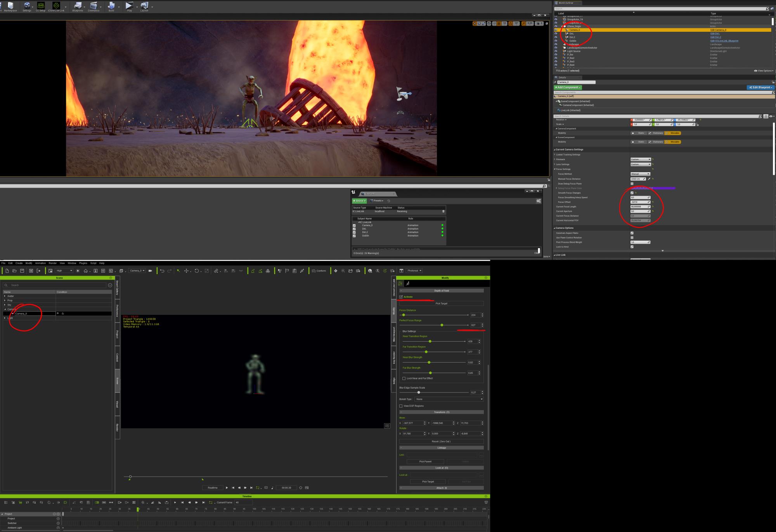
Task: Open Marketplace from Unreal toolbar
Action: pos(10,7)
